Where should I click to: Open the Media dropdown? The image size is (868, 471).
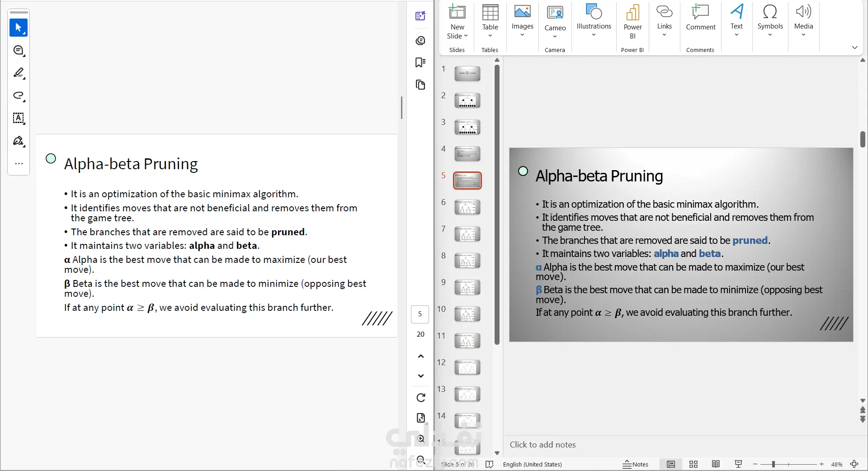(803, 35)
